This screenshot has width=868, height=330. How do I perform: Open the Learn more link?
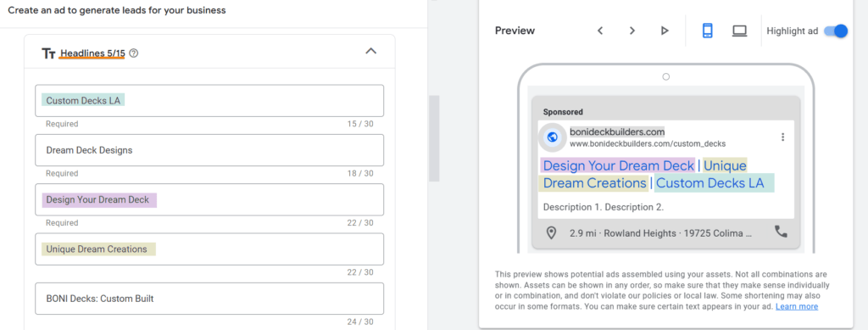point(797,306)
